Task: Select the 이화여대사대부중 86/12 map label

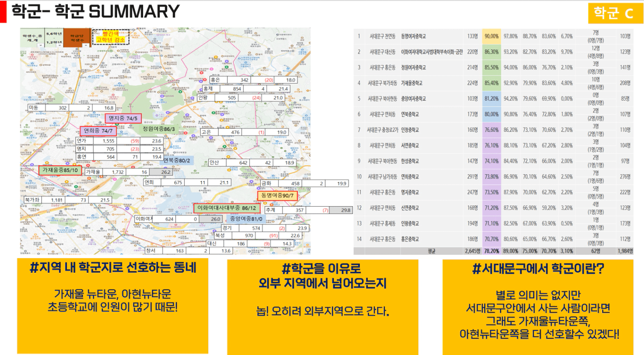Action: click(227, 208)
